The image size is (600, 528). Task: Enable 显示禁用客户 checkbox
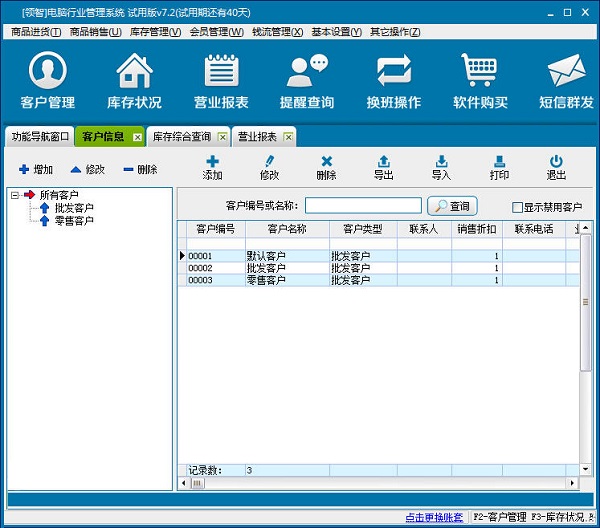click(517, 207)
